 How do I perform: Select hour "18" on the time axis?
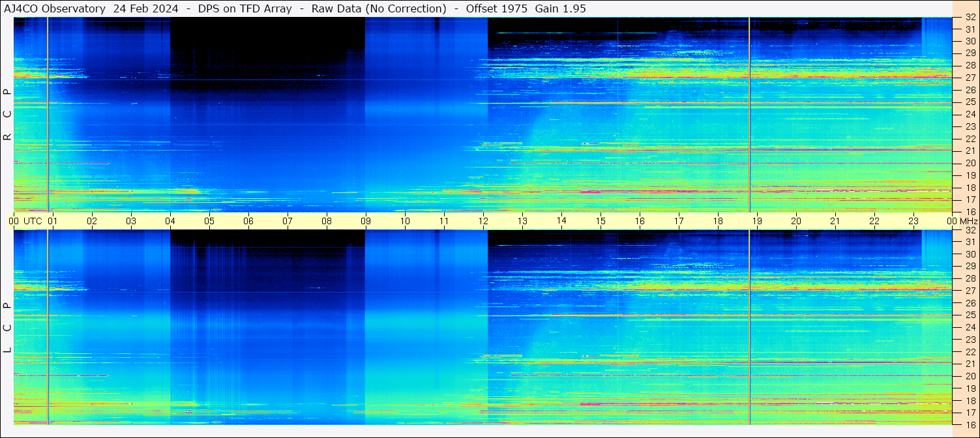[718, 221]
